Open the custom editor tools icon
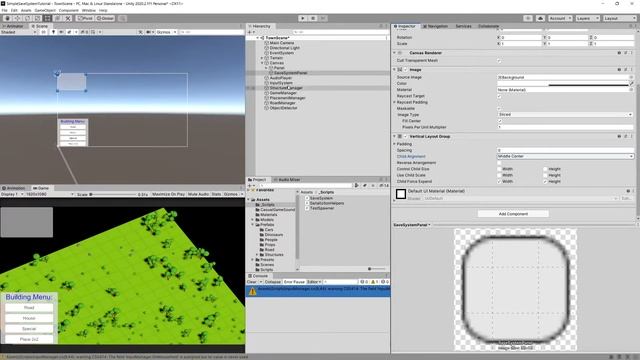This screenshot has width=640, height=360. [68, 18]
